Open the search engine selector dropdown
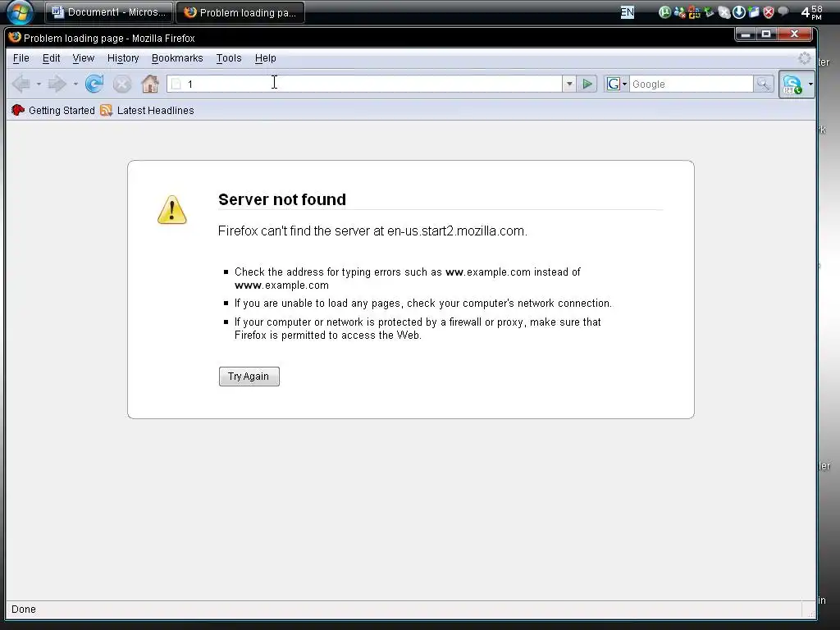The width and height of the screenshot is (840, 630). (624, 84)
